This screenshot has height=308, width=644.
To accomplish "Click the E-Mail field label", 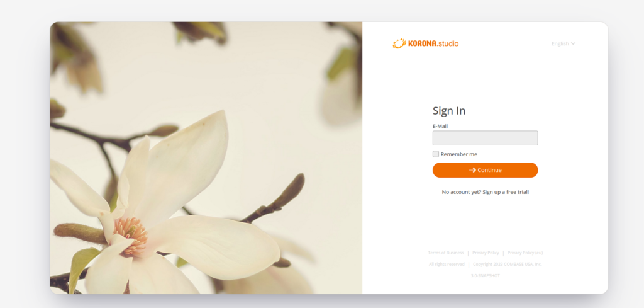I will [440, 126].
